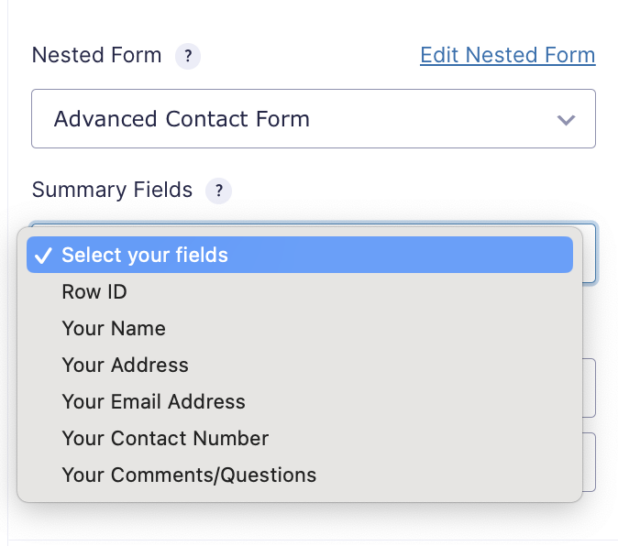Viewport: 618px width, 546px height.
Task: Select Row ID from the list
Action: coord(95,292)
